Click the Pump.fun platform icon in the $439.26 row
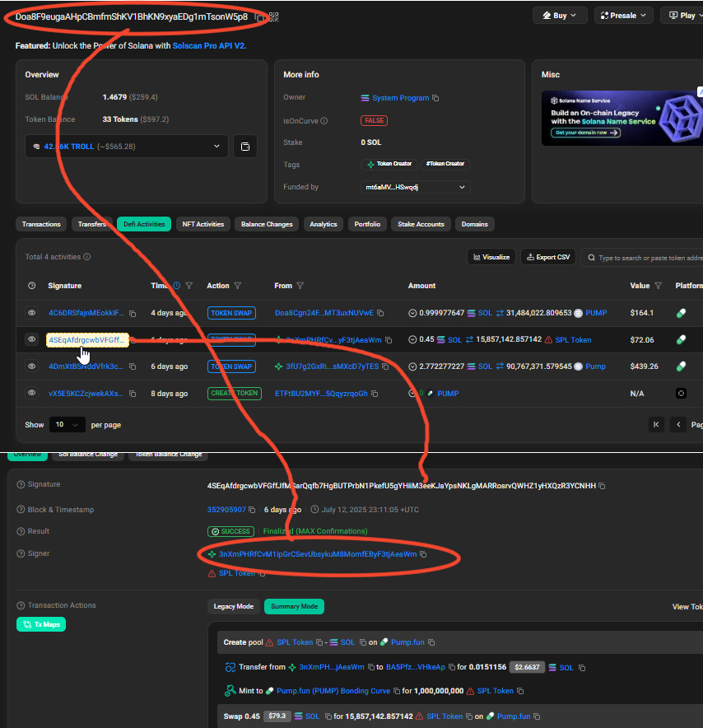Screen dimensions: 703x728 click(x=681, y=366)
